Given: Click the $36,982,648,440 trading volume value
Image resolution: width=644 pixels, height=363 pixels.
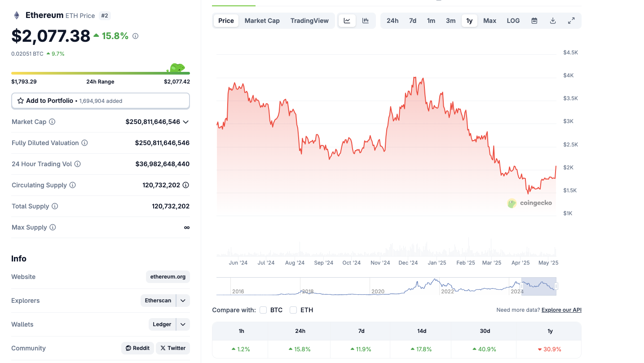Looking at the screenshot, I should [x=163, y=164].
